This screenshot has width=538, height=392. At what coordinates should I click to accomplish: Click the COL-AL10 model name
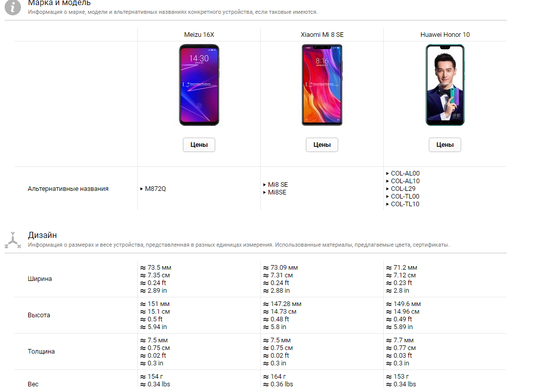405,181
